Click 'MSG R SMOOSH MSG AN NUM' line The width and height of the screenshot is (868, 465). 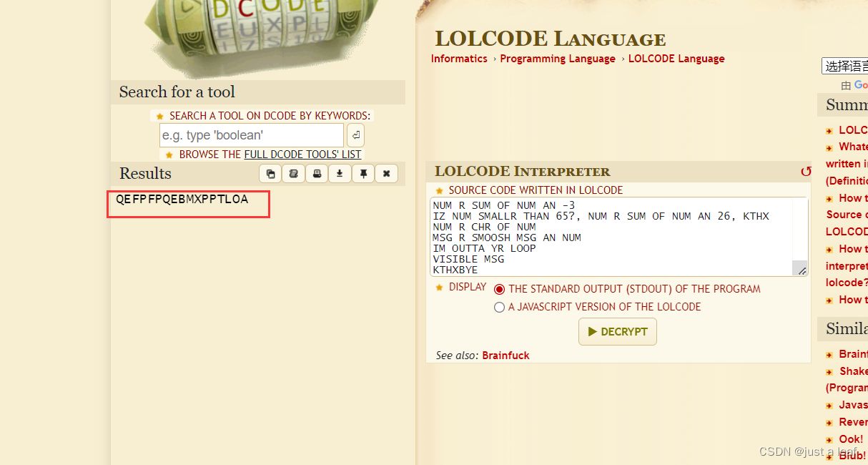pyautogui.click(x=507, y=238)
